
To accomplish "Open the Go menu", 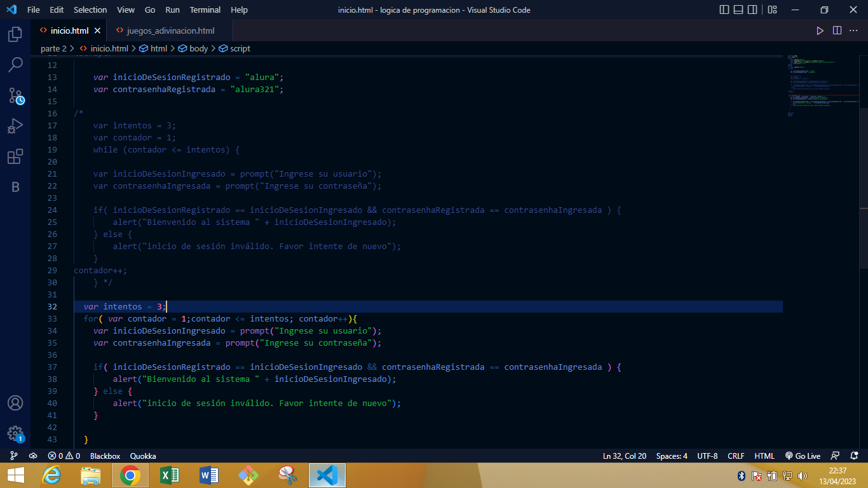I will (x=150, y=10).
